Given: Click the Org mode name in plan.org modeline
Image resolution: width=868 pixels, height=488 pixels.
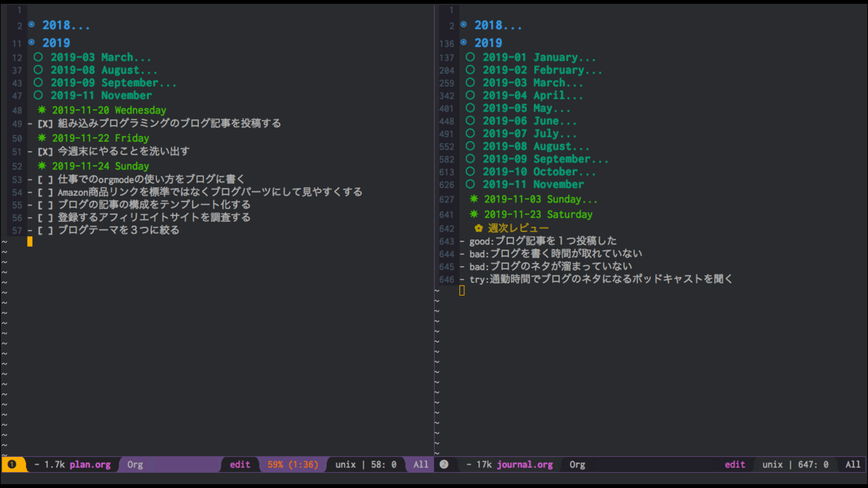Looking at the screenshot, I should click(x=135, y=464).
